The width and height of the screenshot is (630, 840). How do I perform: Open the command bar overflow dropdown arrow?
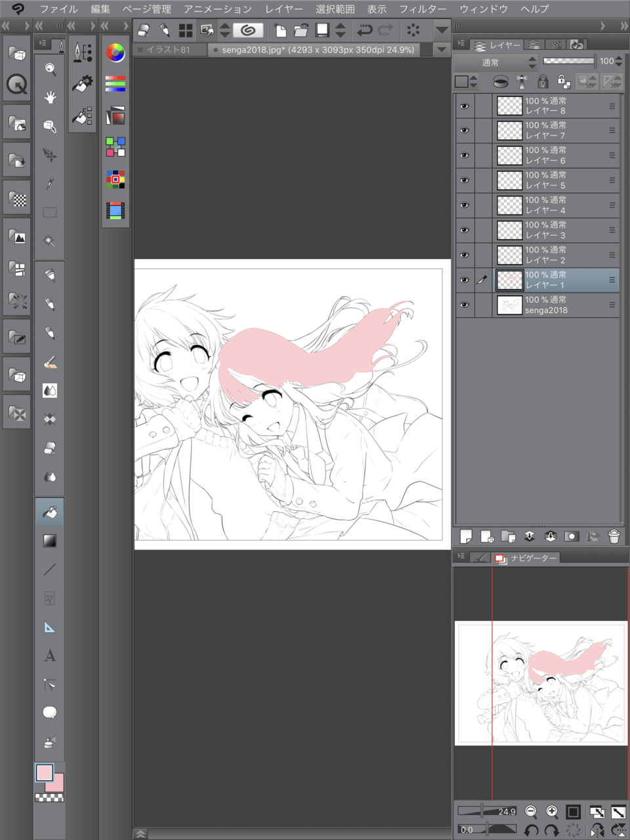pyautogui.click(x=442, y=30)
